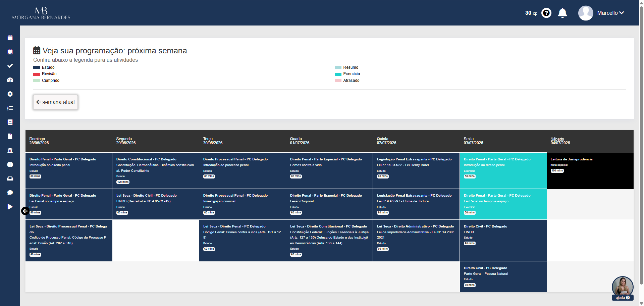This screenshot has width=644, height=306.
Task: Select the Lei Henry Borel study card
Action: 416,171
